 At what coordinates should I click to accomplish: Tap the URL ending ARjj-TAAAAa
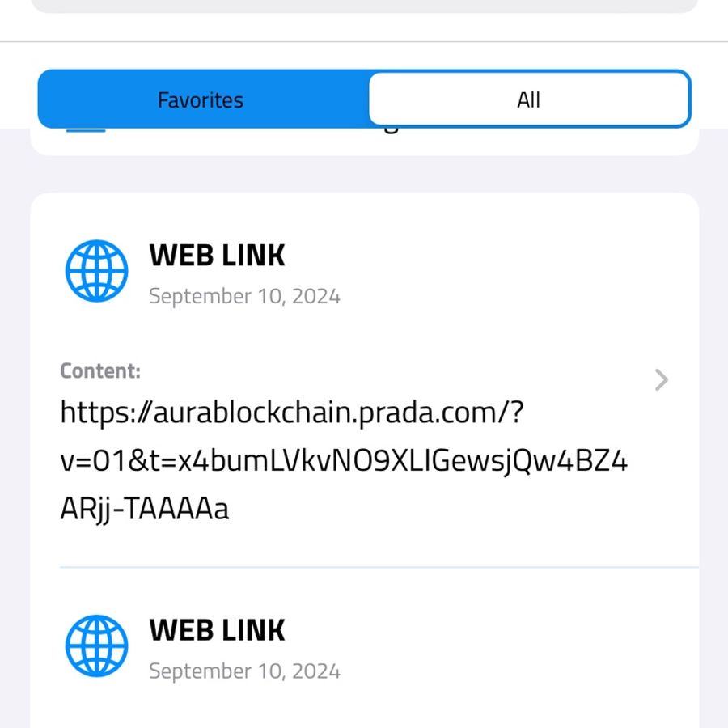[x=145, y=510]
